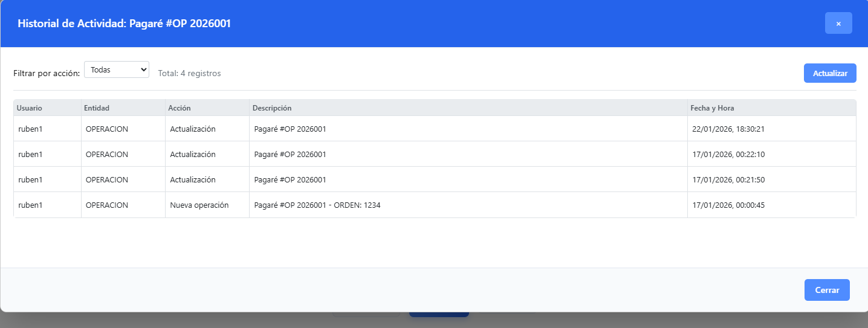Open the 'Filtrar por acción' dropdown

coord(117,70)
